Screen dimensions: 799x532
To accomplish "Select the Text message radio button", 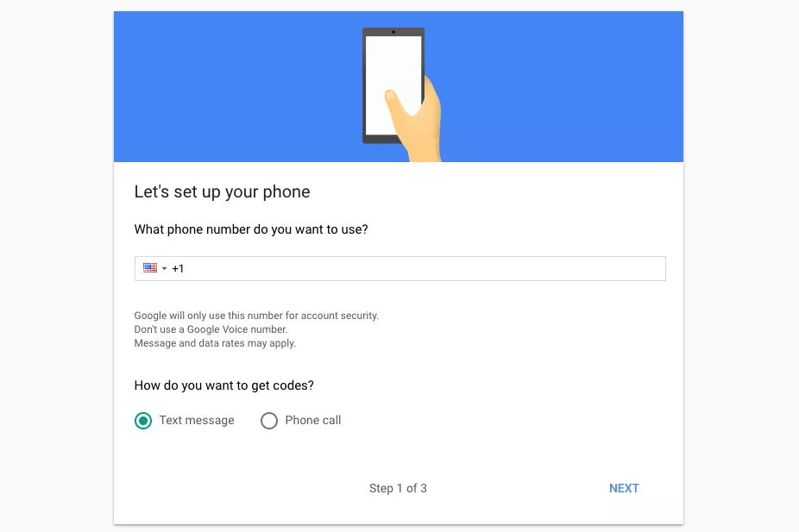I will tap(143, 421).
